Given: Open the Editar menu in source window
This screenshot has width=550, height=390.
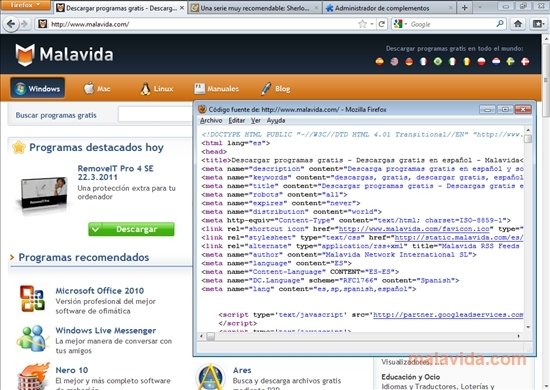Looking at the screenshot, I should (237, 120).
